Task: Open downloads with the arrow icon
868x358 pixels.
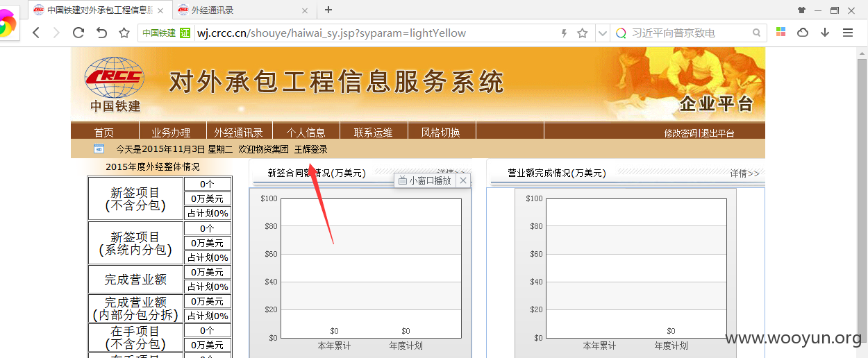Action: pyautogui.click(x=825, y=33)
